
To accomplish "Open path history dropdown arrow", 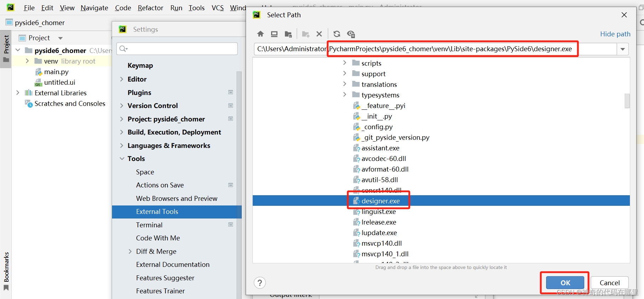I will coord(623,49).
